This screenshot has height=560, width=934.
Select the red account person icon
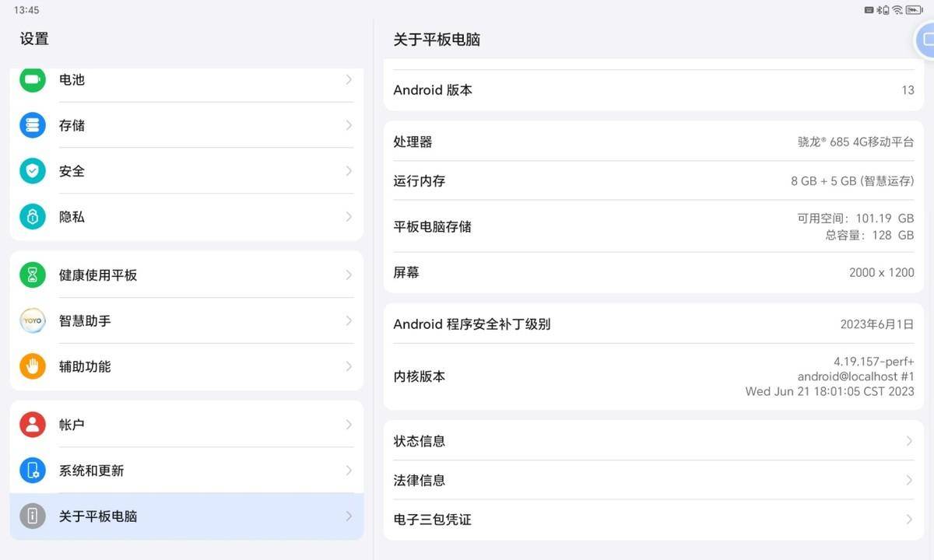32,424
